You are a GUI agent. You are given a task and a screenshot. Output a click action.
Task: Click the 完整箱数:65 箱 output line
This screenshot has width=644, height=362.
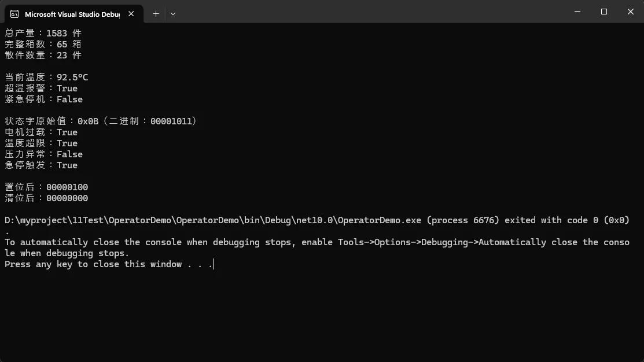[x=43, y=45]
